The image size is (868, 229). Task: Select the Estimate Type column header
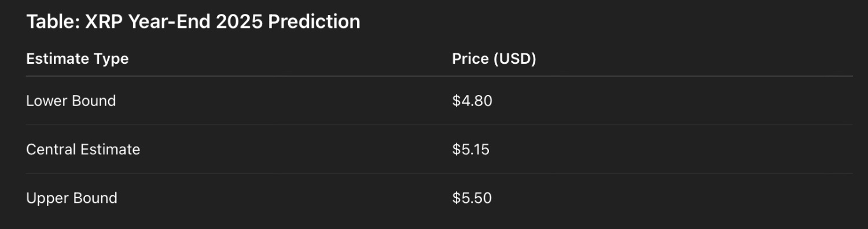[78, 59]
